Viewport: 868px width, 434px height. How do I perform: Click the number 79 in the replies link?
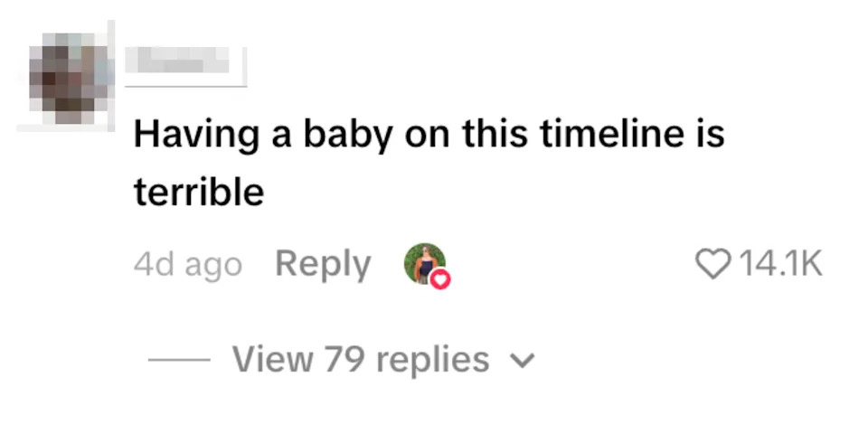point(343,360)
